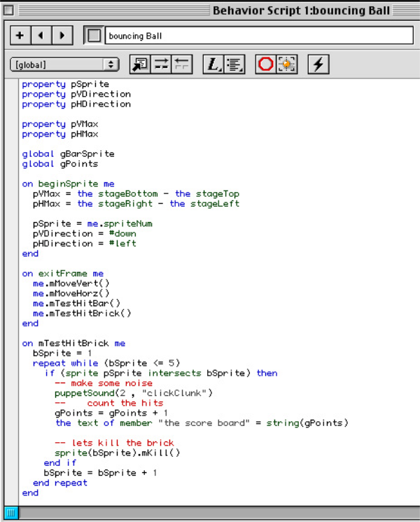Click the line 'bSprite = 1'
This screenshot has width=420, height=522.
(62, 353)
